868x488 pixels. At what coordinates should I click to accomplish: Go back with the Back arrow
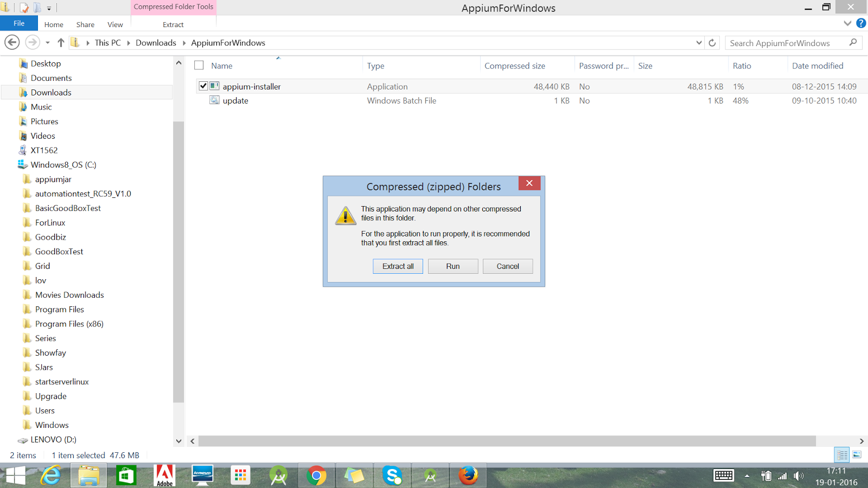tap(12, 42)
